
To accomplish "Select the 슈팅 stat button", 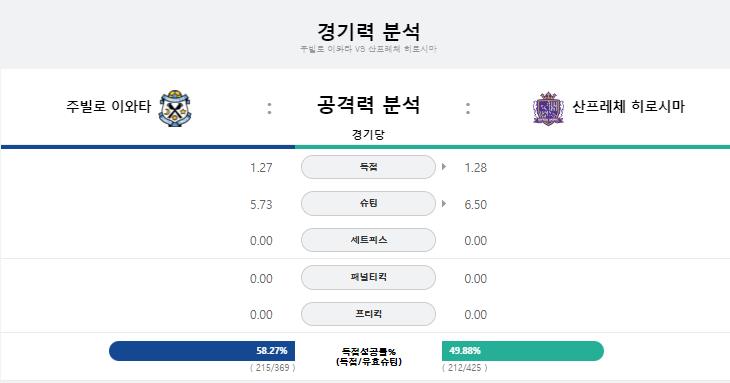I will (368, 203).
